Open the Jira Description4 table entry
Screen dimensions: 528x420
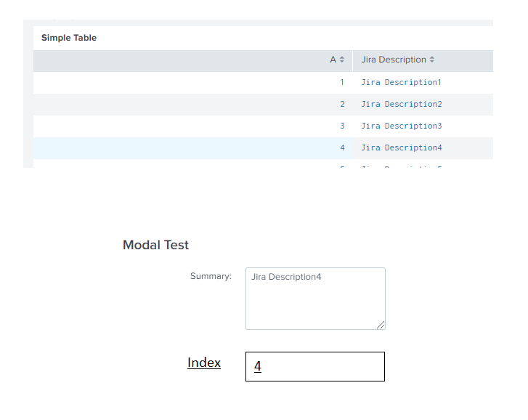(x=401, y=148)
